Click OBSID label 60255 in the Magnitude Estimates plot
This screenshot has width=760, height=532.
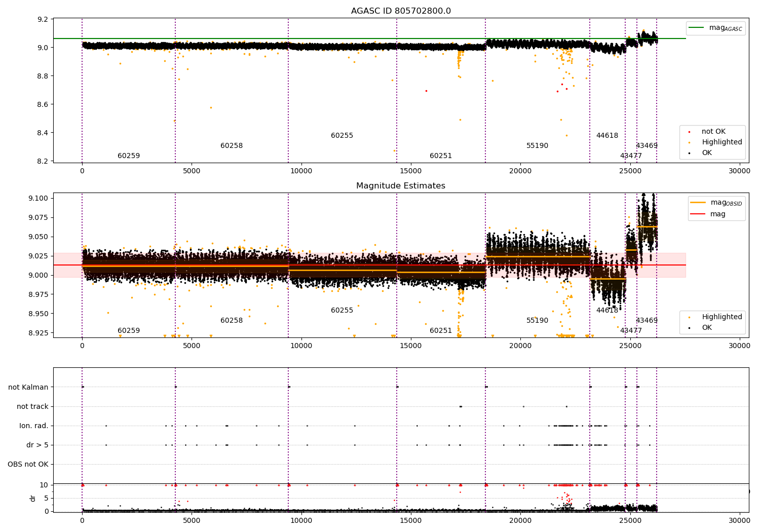pyautogui.click(x=342, y=311)
